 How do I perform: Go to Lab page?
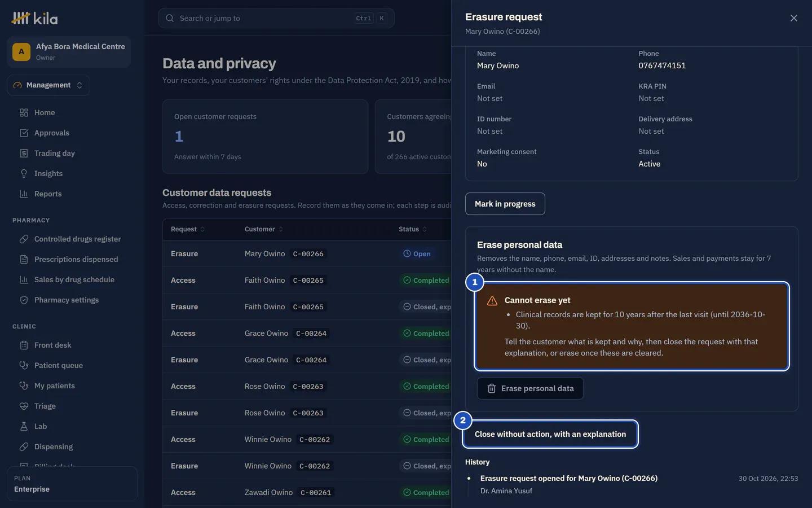(41, 426)
